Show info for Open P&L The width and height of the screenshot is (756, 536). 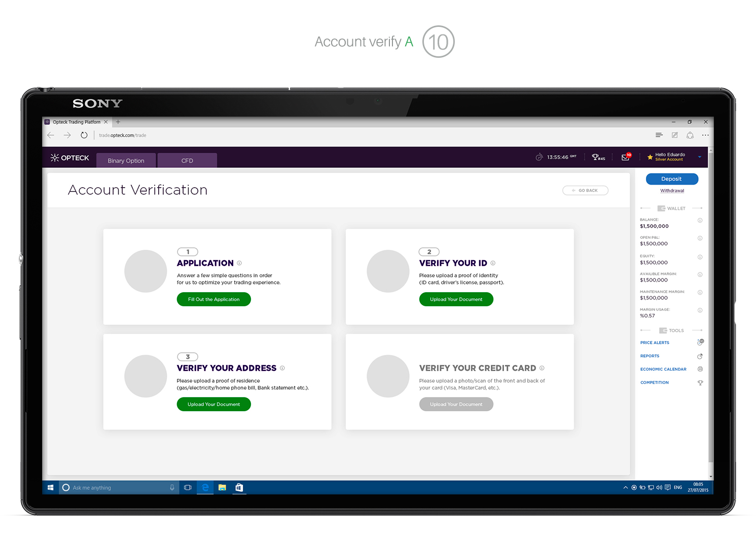tap(700, 238)
